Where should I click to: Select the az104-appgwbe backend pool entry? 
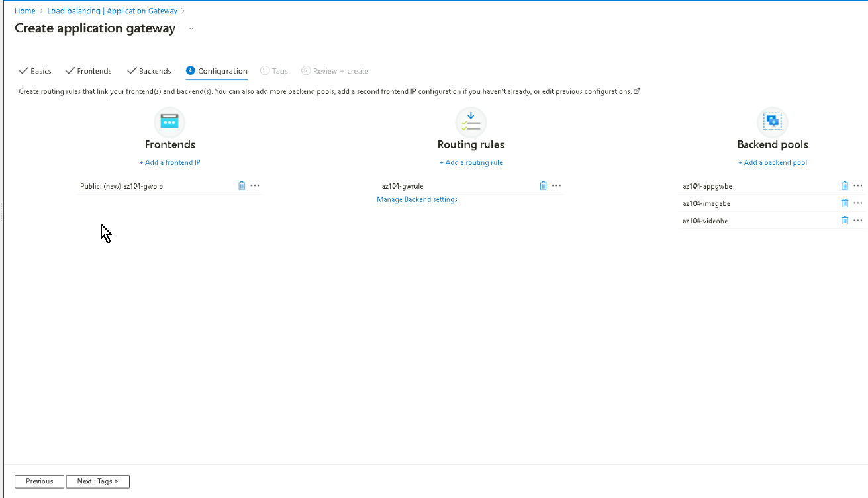click(707, 186)
